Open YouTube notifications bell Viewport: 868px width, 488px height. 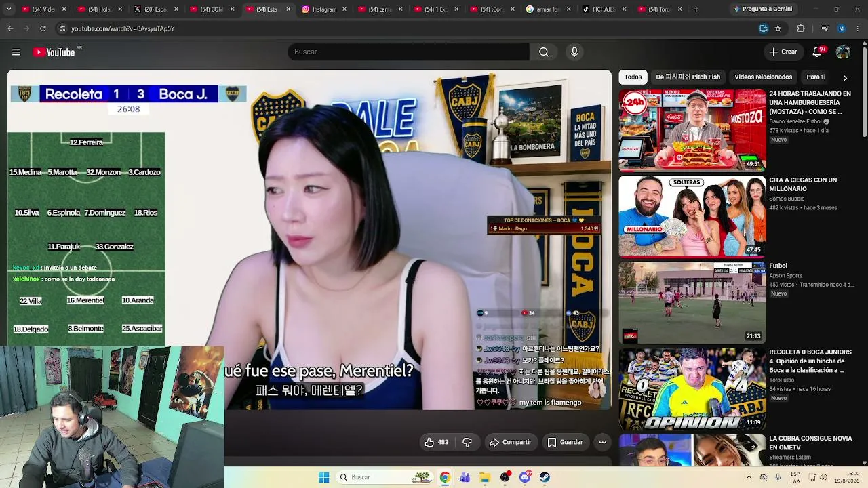pos(817,52)
